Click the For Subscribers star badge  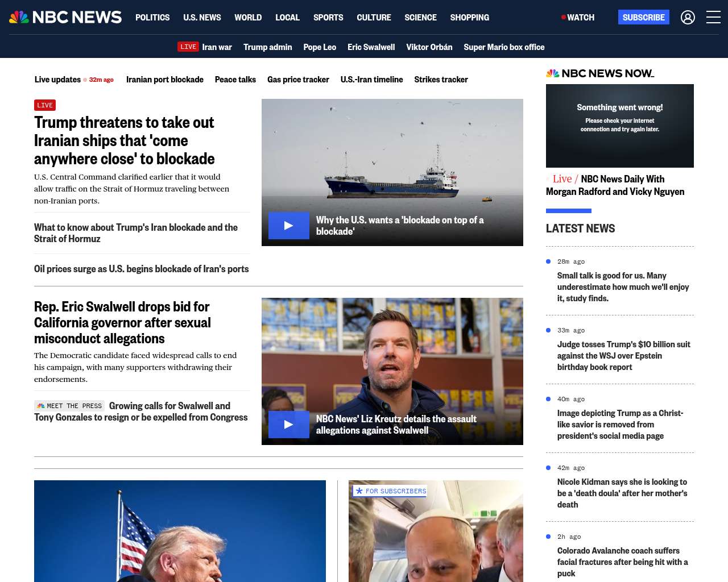point(390,491)
